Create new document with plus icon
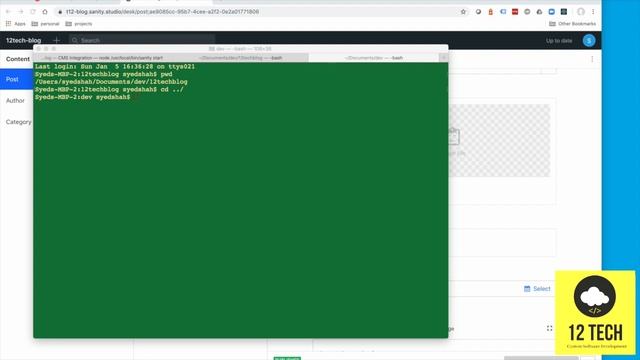The width and height of the screenshot is (640, 360). 57,40
